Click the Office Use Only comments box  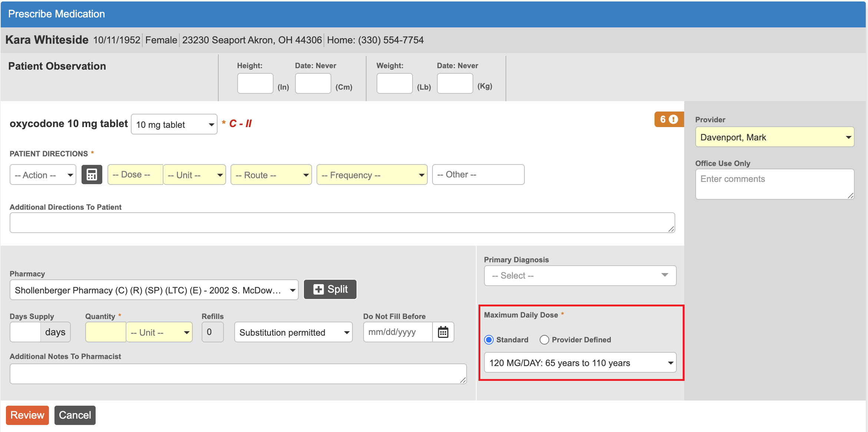coord(775,184)
